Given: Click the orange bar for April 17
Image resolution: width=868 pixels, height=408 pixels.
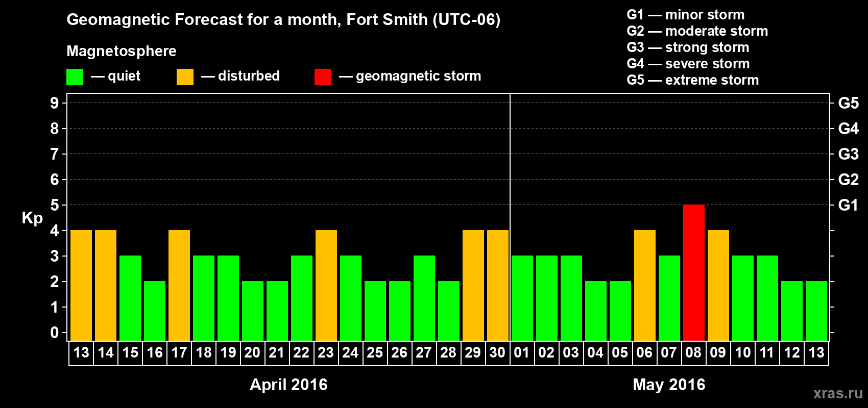Looking at the screenshot, I should pos(179,286).
